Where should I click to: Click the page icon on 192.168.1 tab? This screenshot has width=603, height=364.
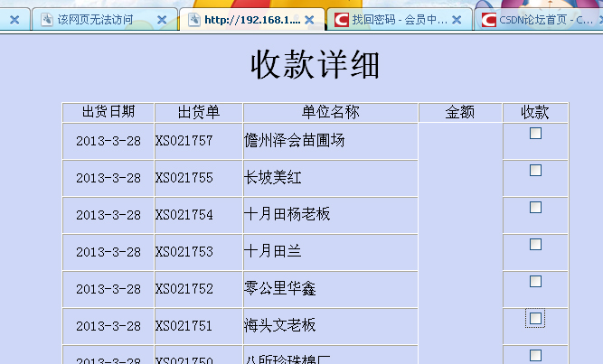pos(194,20)
